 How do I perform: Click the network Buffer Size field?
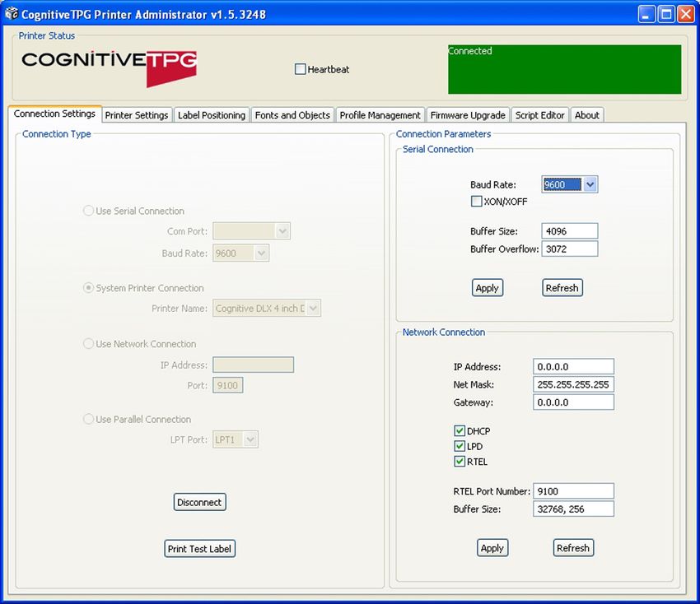pyautogui.click(x=574, y=509)
